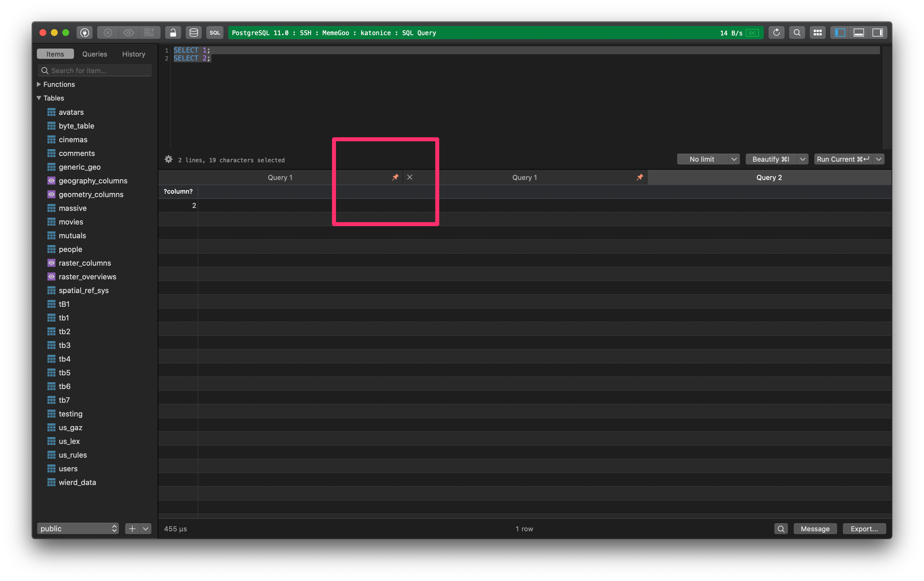Click the reload icon on the right toolbar
This screenshot has width=924, height=581.
pos(776,33)
